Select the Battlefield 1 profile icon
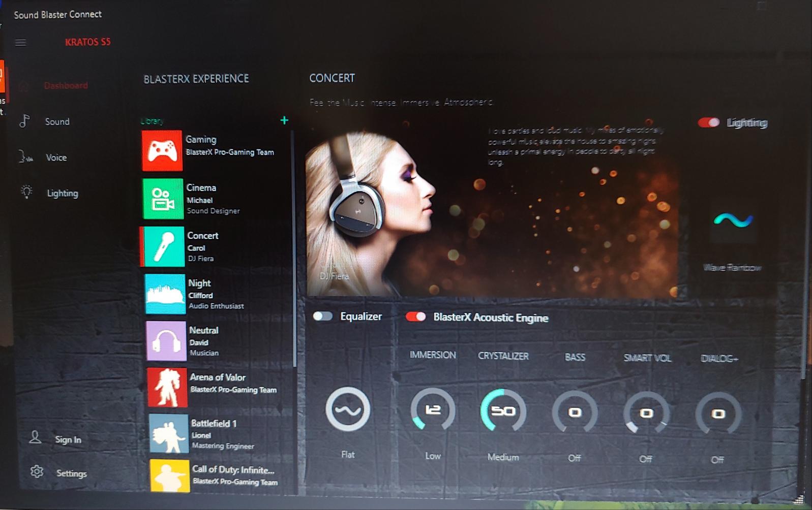The width and height of the screenshot is (812, 510). 169,433
